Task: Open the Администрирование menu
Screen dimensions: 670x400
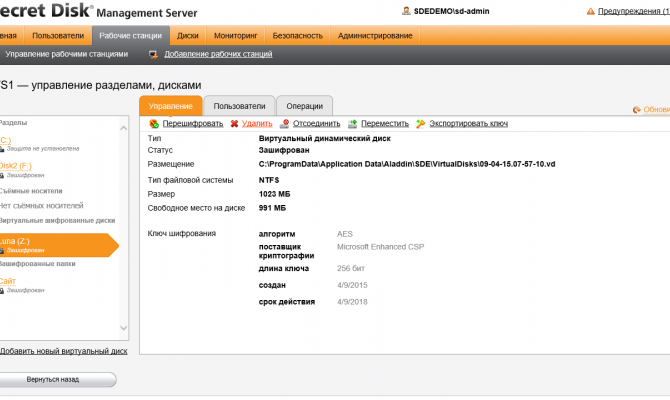Action: 375,36
